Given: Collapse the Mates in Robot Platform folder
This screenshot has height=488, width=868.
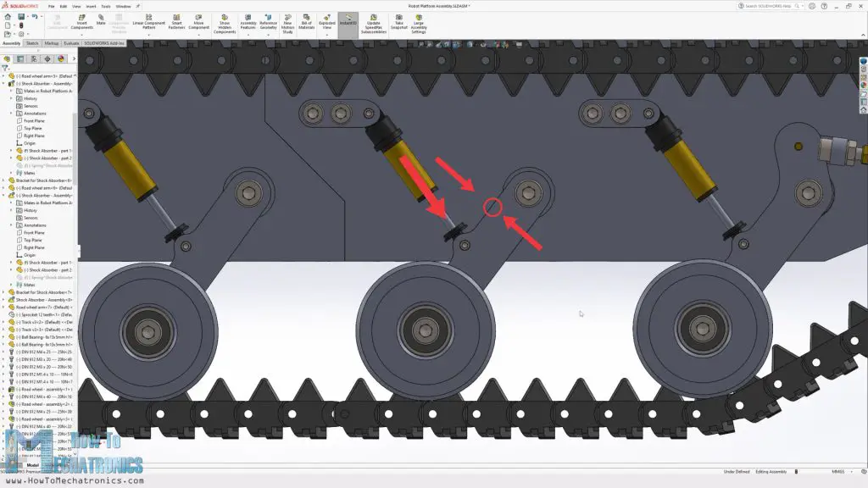Looking at the screenshot, I should (x=12, y=91).
